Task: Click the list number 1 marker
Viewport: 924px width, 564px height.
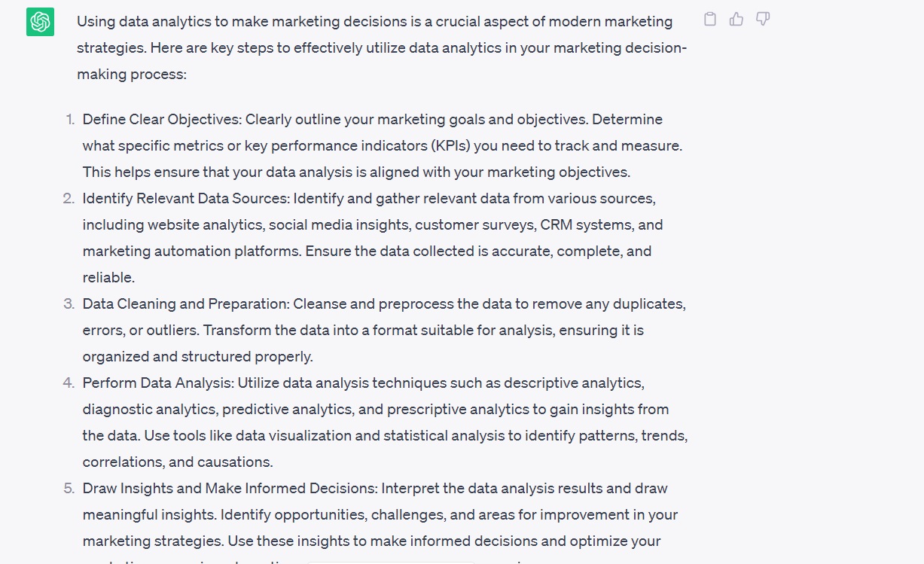Action: pyautogui.click(x=69, y=120)
